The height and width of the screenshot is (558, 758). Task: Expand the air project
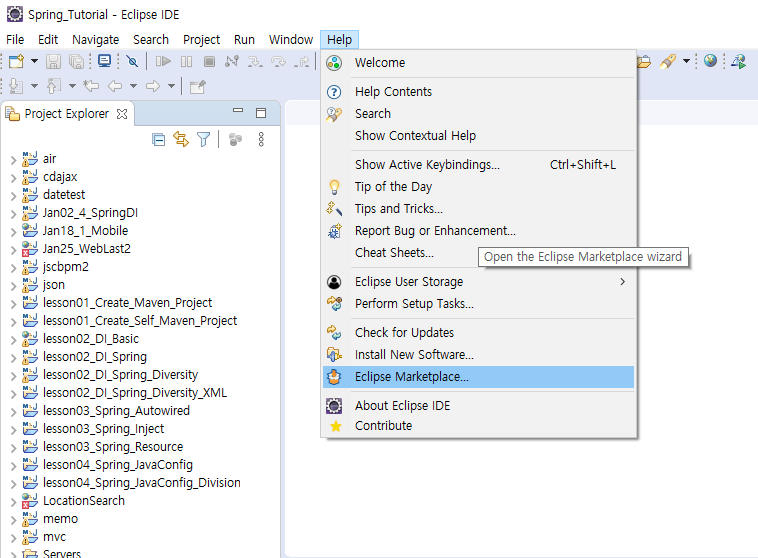tap(14, 160)
